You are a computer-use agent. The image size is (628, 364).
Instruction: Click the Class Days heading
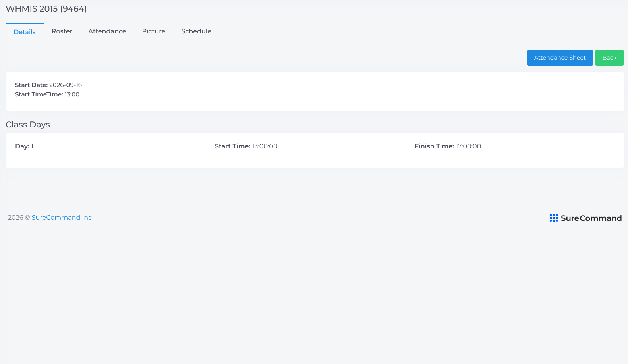pos(28,125)
